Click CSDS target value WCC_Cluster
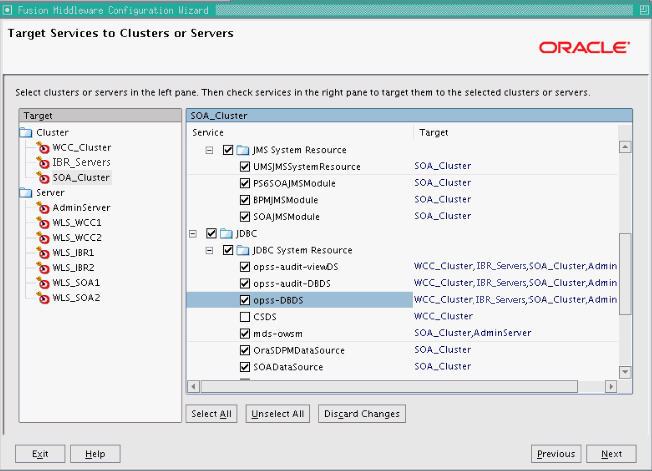 (x=443, y=316)
